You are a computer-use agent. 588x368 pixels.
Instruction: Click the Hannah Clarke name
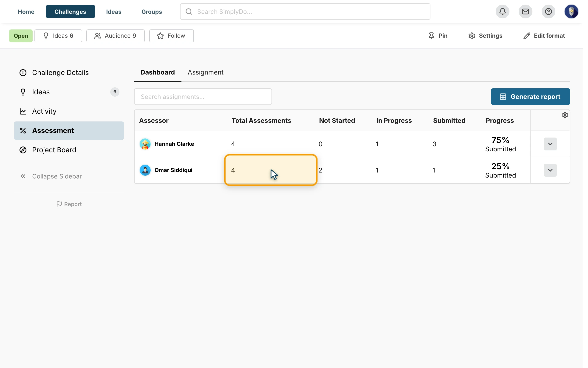[x=174, y=144]
